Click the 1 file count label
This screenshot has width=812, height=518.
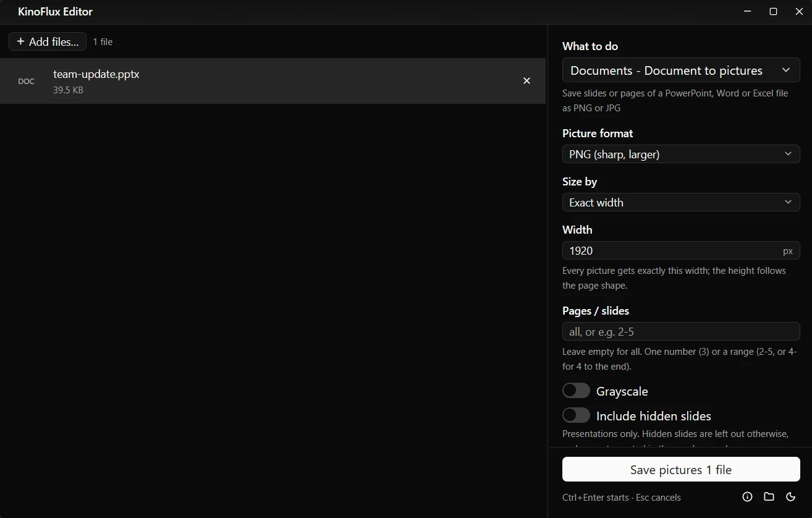(103, 42)
